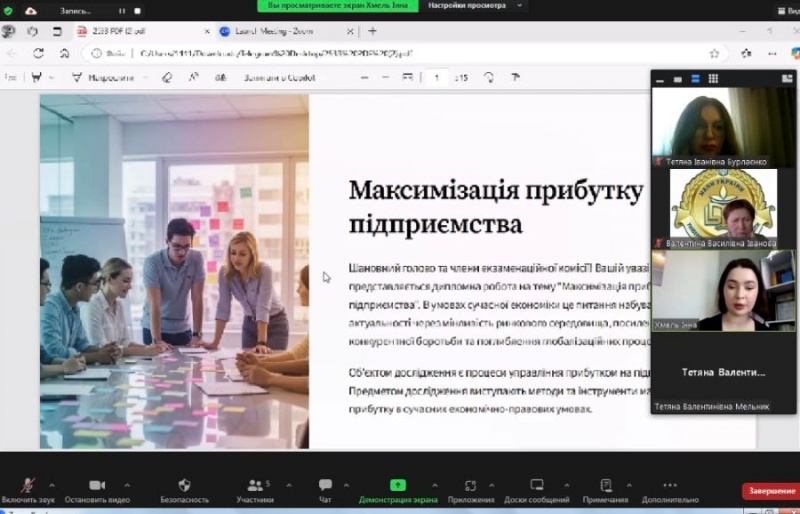Expand video options arrow next to Остановить видео
Screen dimensions: 800x514
point(127,485)
